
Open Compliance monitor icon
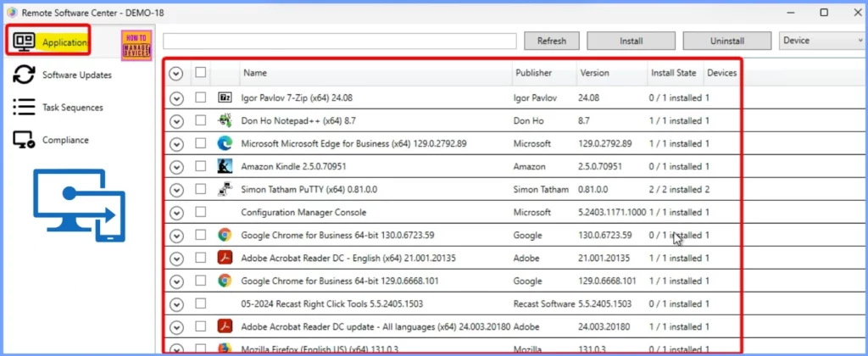pyautogui.click(x=24, y=140)
